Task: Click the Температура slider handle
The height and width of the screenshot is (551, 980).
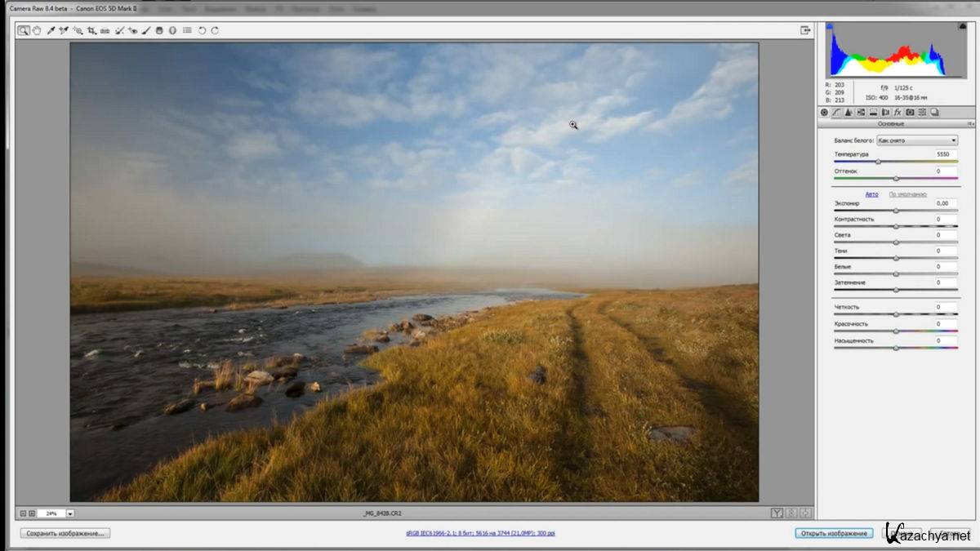Action: click(878, 162)
